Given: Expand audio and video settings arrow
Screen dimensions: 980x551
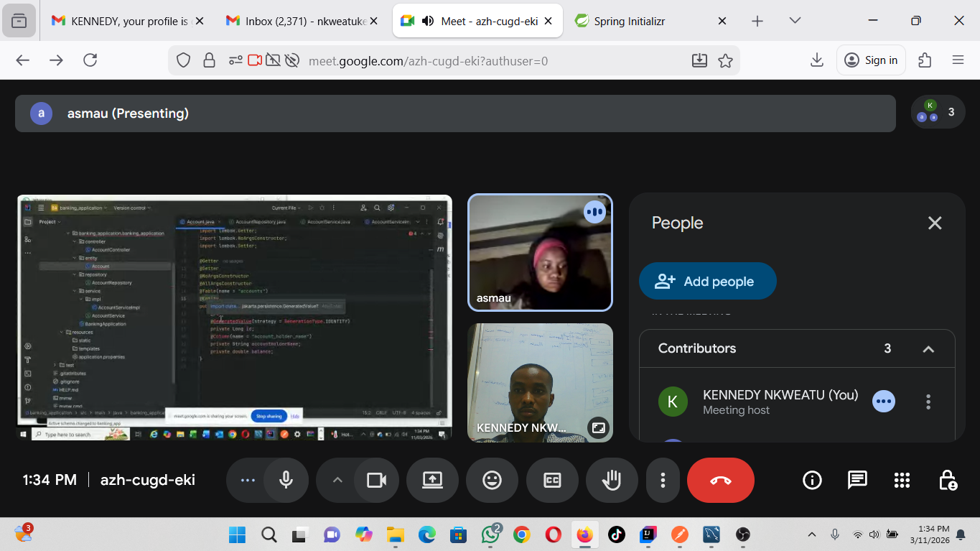Looking at the screenshot, I should tap(337, 481).
